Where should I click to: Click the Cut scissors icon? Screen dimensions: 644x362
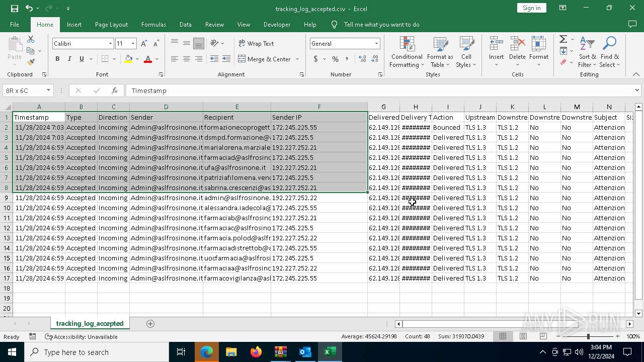click(31, 39)
